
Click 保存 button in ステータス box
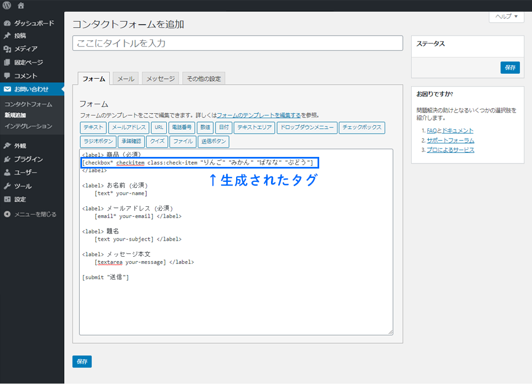pyautogui.click(x=510, y=68)
